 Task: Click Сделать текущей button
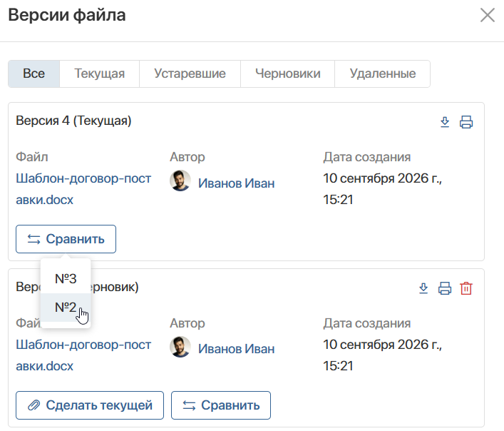point(90,405)
